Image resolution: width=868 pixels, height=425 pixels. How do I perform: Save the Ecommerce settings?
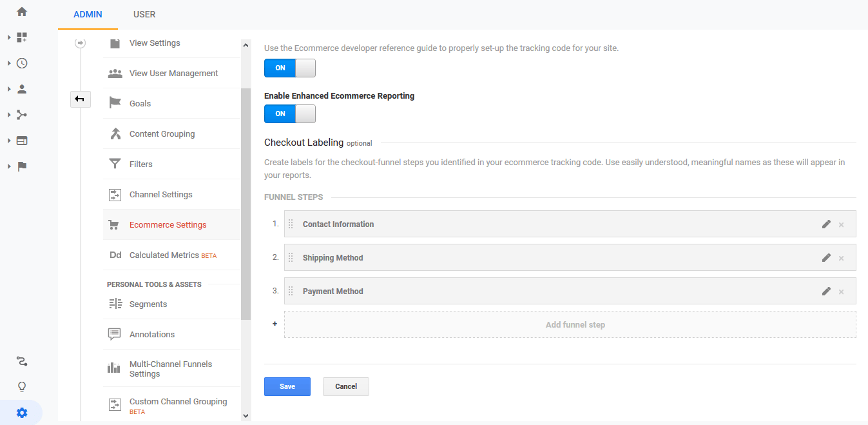click(x=287, y=386)
